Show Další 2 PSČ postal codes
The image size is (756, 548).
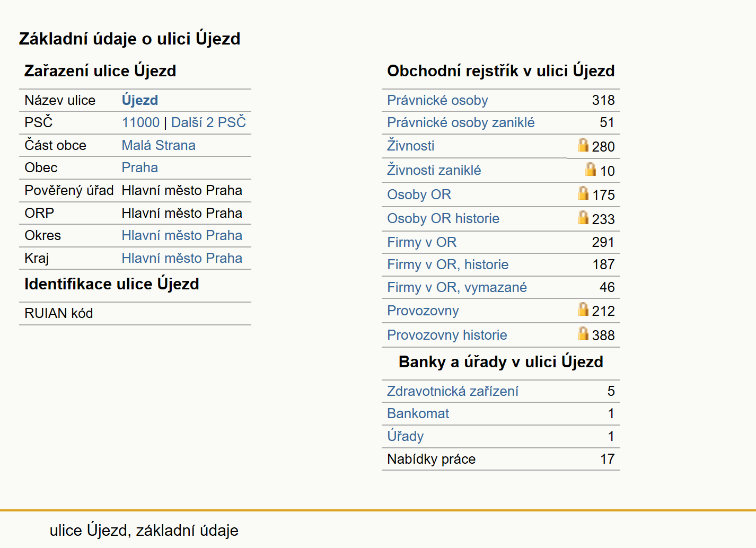coord(208,122)
